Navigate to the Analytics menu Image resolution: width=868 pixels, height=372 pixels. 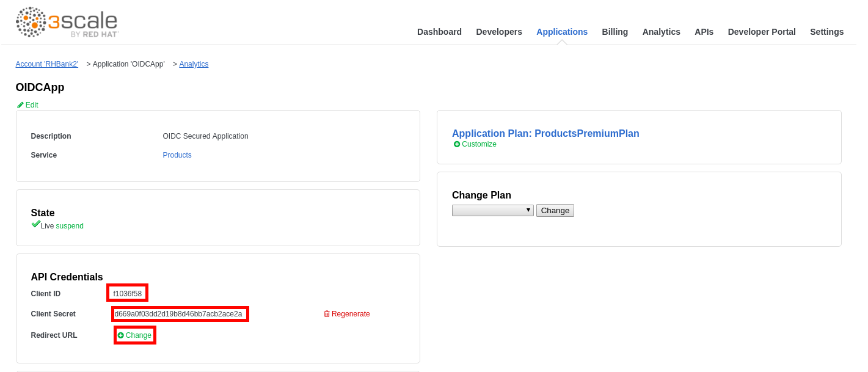coord(661,32)
